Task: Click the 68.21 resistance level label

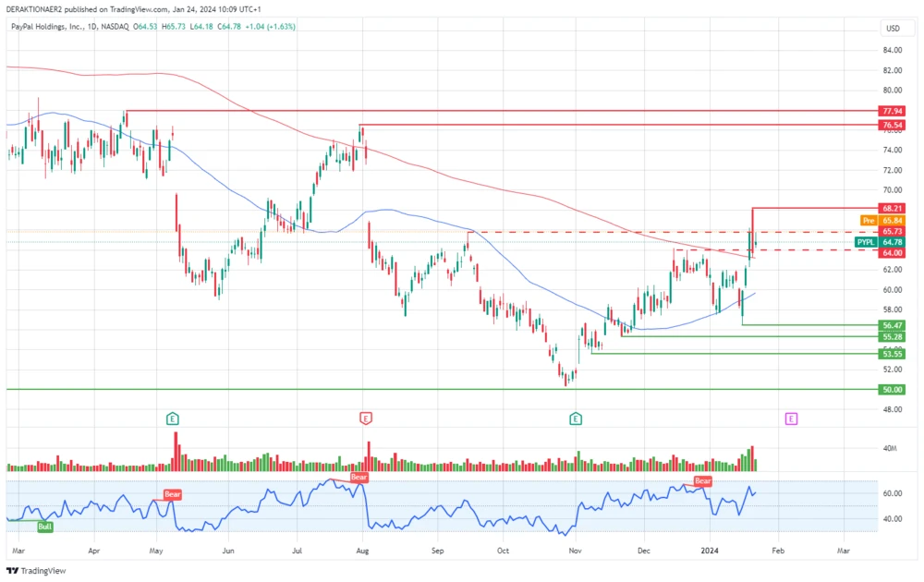Action: pos(890,208)
